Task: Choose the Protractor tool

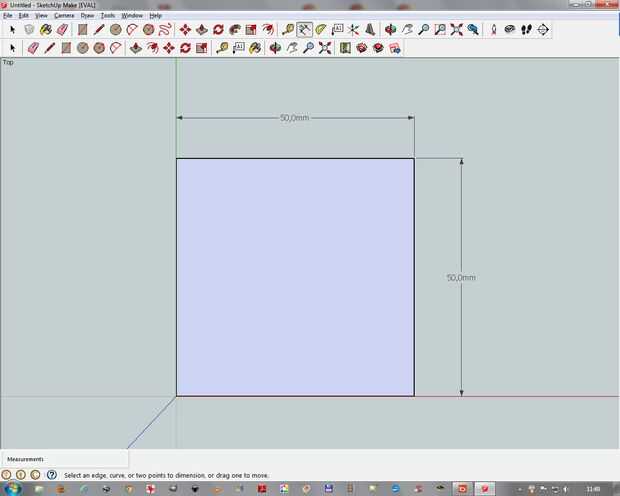Action: click(321, 30)
